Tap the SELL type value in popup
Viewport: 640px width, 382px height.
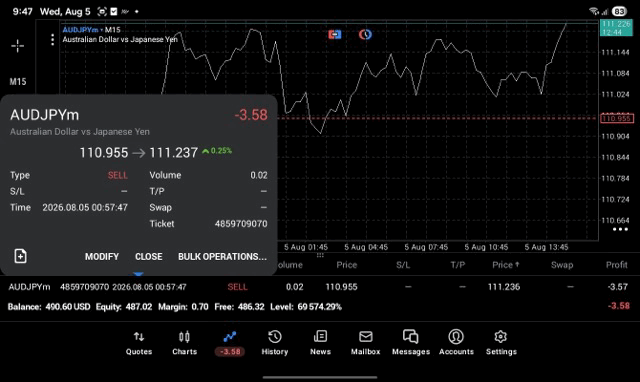coord(118,175)
